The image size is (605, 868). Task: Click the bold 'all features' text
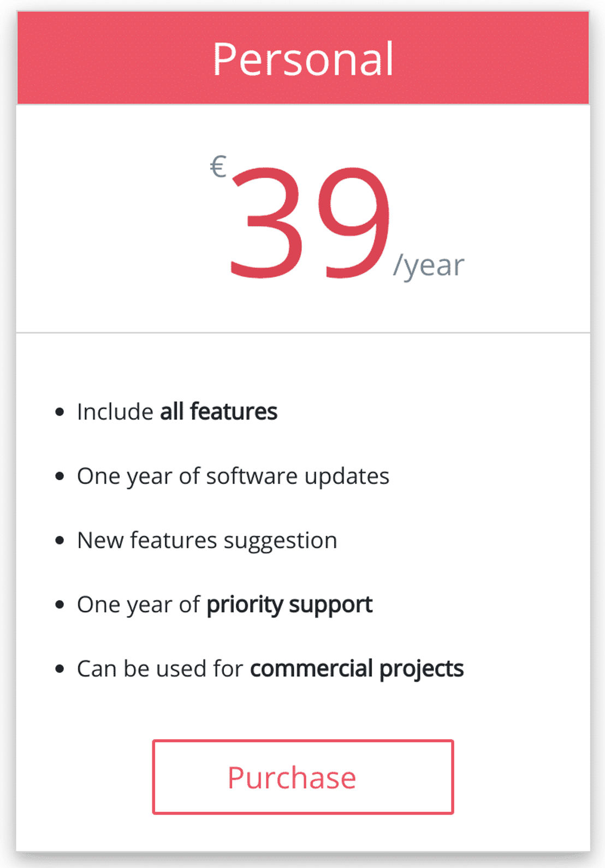(218, 411)
